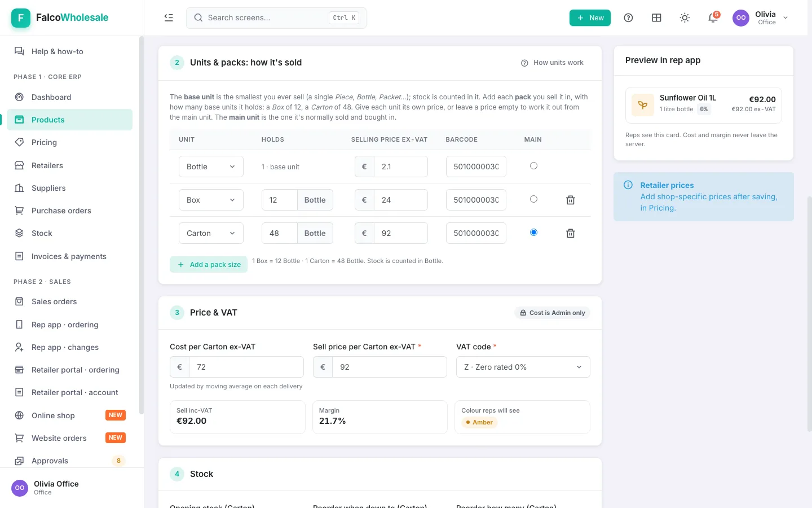The width and height of the screenshot is (812, 508).
Task: Open Stock in the sidebar
Action: point(70,233)
